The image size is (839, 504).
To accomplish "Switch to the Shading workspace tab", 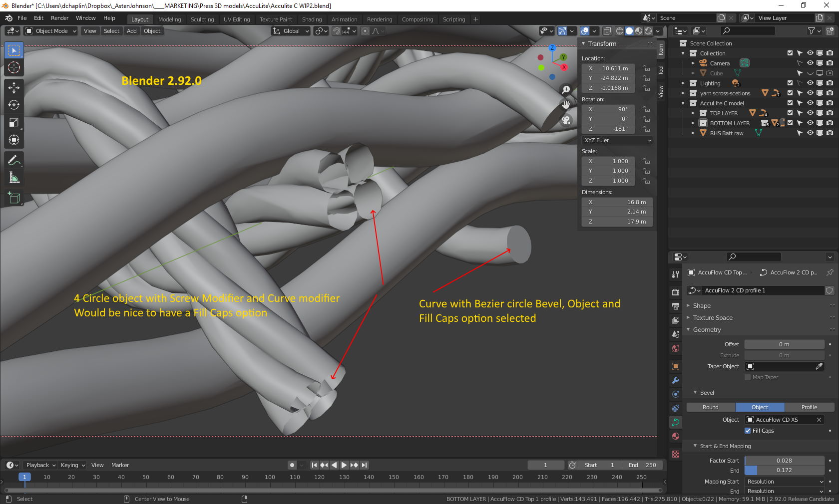I will click(x=312, y=19).
